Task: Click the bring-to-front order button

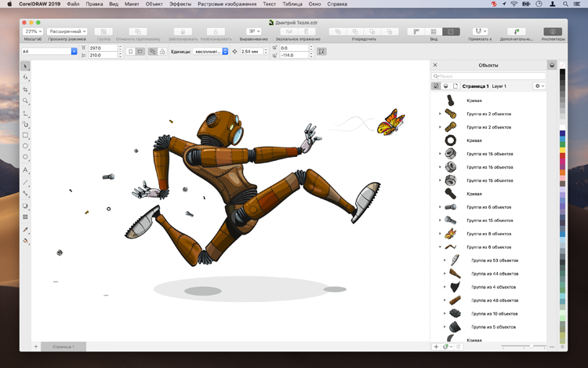Action: coord(338,32)
